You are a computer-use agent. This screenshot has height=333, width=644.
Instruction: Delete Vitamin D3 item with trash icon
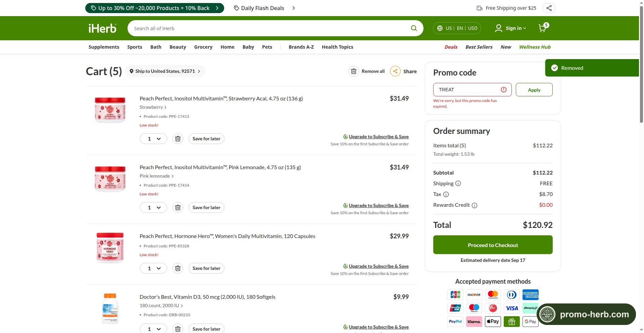pos(178,329)
